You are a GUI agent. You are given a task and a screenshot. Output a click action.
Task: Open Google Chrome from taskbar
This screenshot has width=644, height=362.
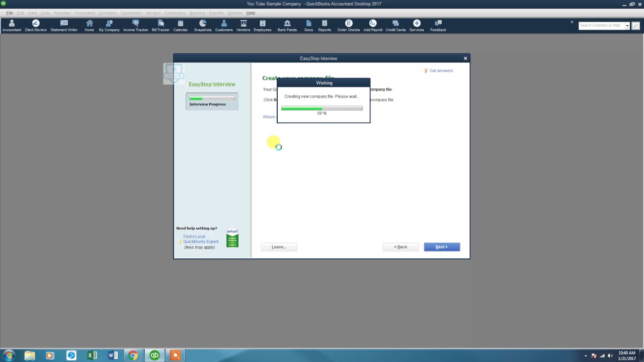133,355
